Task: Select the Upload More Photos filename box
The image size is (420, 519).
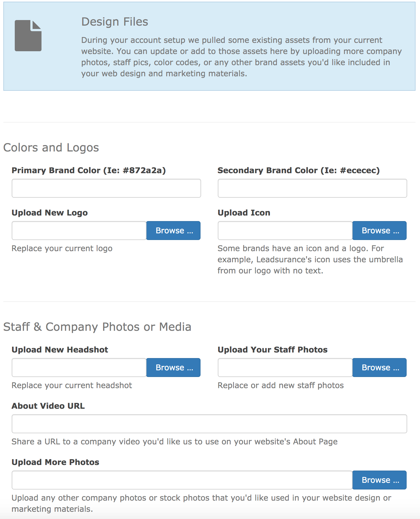Action: pyautogui.click(x=181, y=480)
